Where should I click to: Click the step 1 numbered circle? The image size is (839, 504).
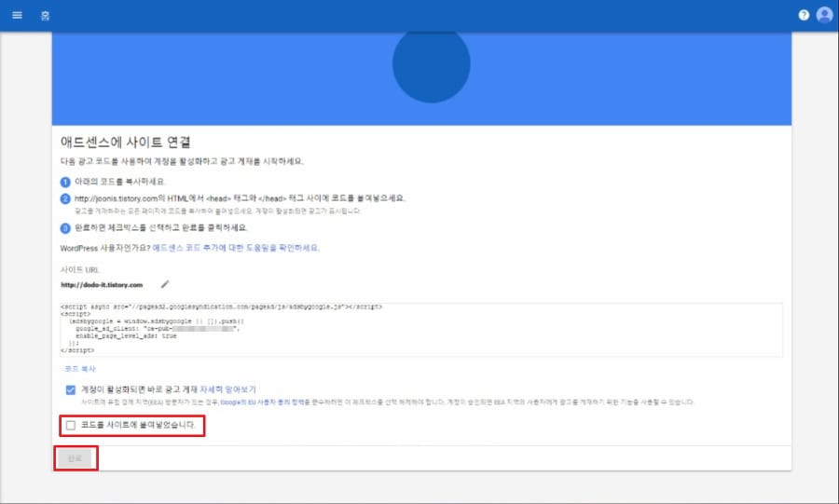coord(65,183)
